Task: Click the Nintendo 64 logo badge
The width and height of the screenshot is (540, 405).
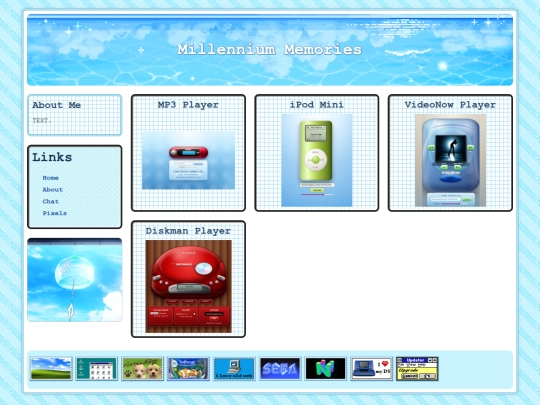Action: 326,368
